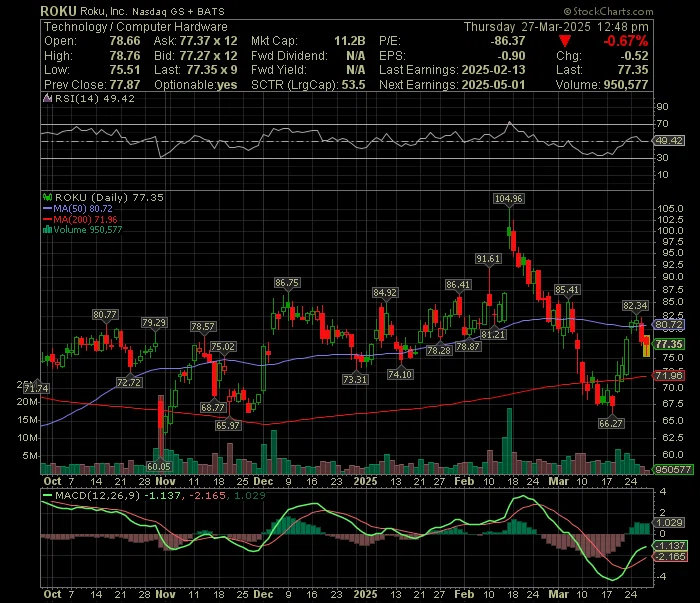Click the Mkt Cap value 11.2B

350,41
